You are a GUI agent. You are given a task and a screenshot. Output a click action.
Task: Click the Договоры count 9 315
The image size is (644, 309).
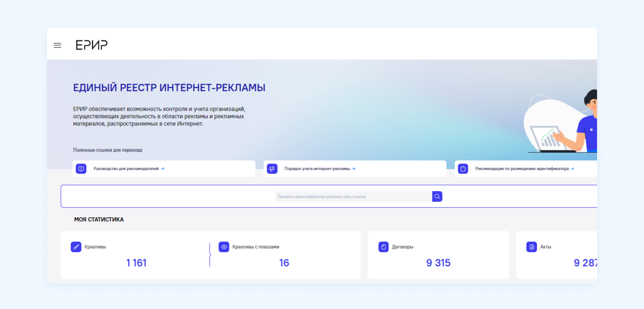(438, 263)
